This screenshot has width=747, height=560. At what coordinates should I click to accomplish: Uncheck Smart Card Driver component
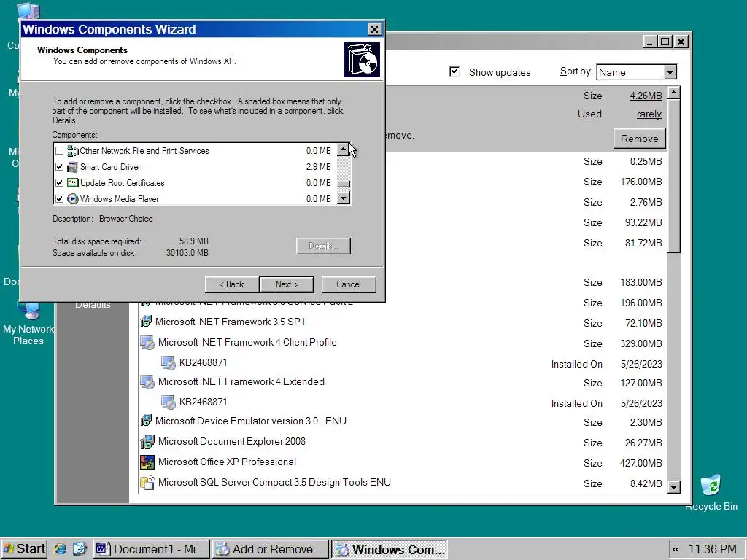tap(60, 167)
